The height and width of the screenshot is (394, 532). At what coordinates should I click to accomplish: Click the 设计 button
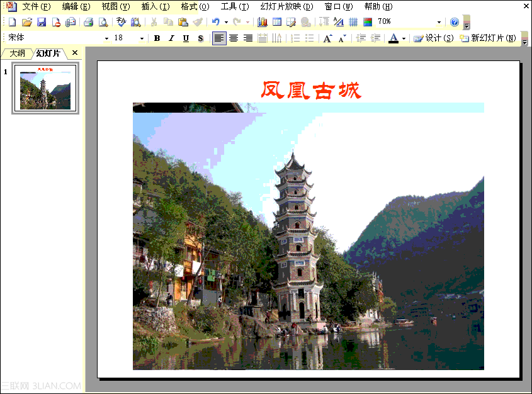click(433, 38)
